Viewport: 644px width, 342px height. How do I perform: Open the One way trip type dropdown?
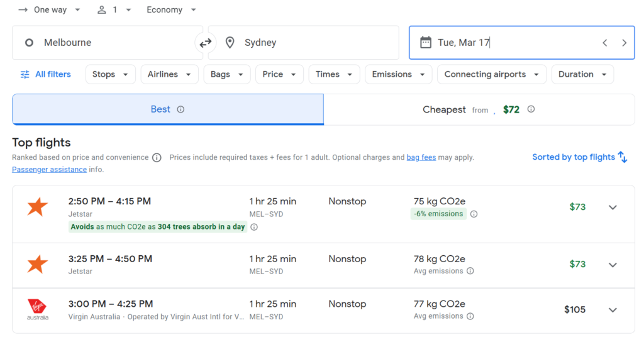point(50,10)
